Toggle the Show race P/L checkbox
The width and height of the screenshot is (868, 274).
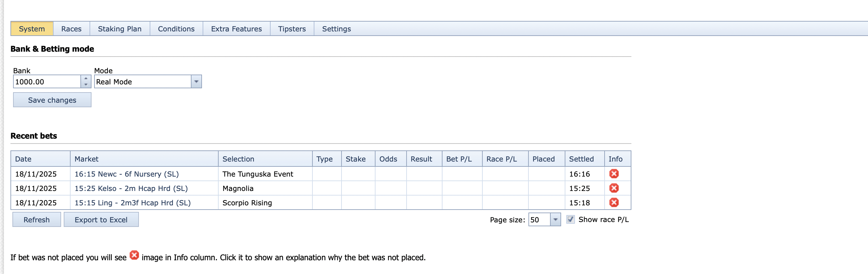click(570, 219)
